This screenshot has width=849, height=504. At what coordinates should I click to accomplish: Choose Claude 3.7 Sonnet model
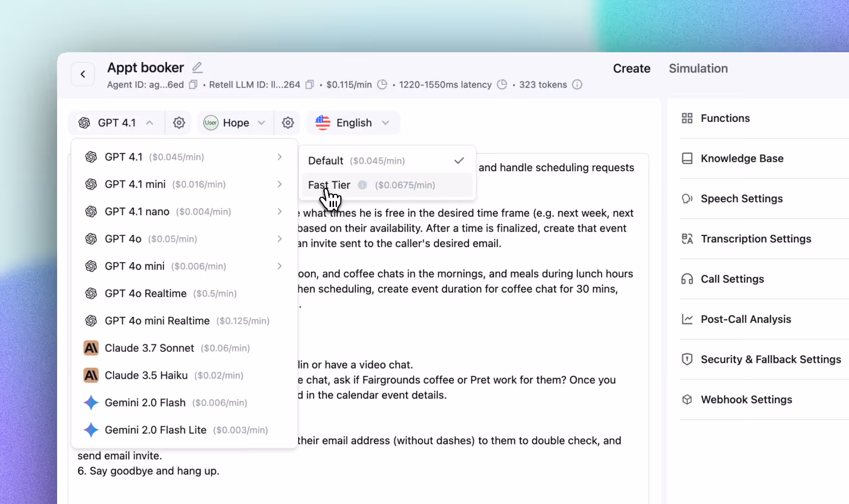coord(184,348)
